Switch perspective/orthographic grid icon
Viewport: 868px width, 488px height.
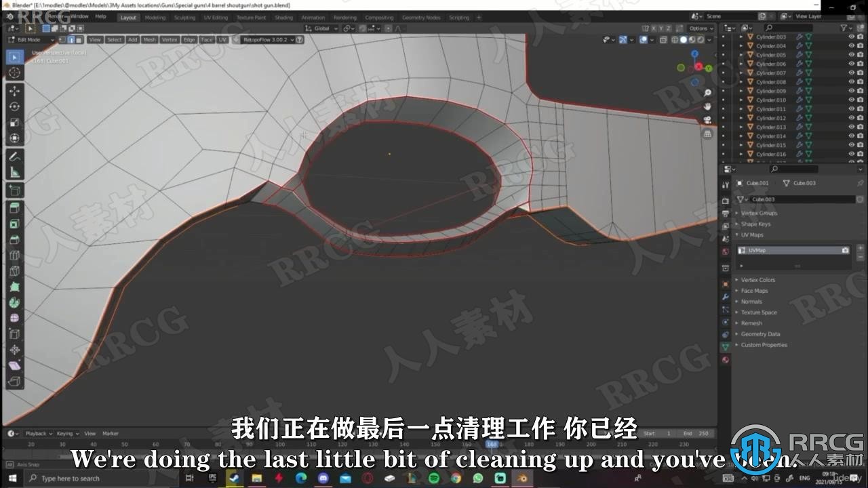click(707, 134)
